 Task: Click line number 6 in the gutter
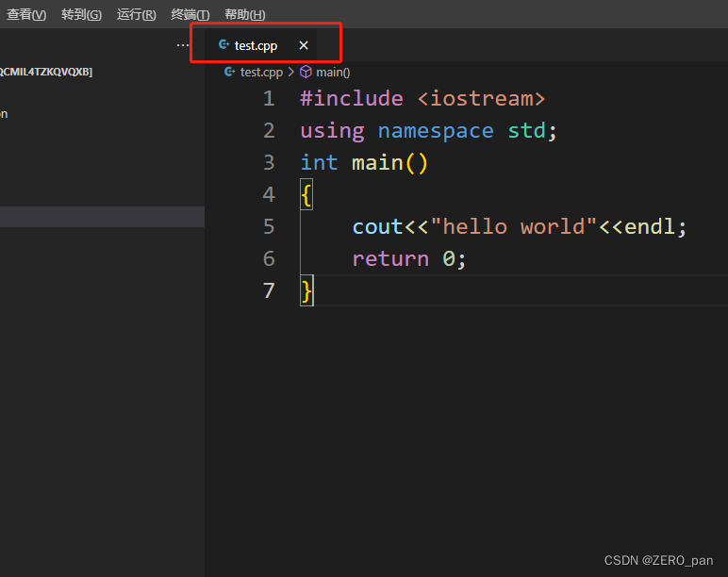click(269, 258)
